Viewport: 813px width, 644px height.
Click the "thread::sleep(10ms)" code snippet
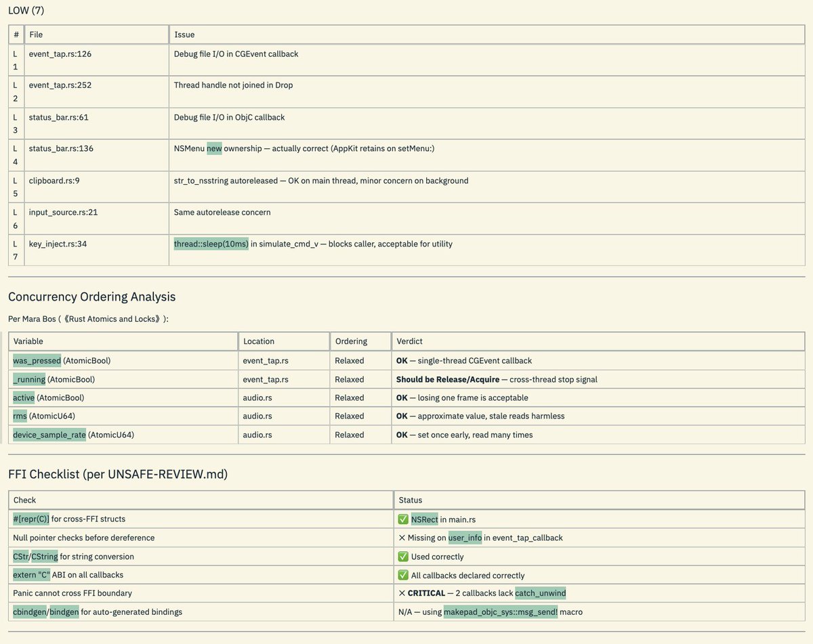(211, 244)
